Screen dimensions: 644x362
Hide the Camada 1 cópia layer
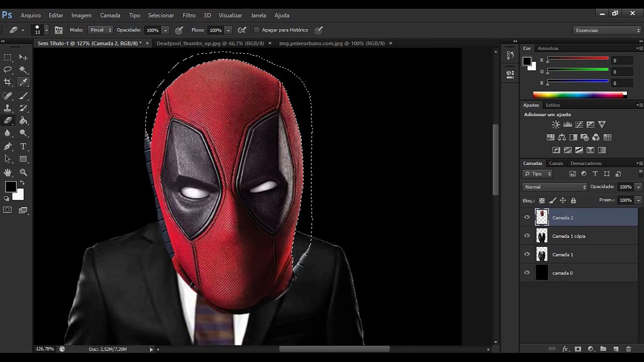point(527,236)
